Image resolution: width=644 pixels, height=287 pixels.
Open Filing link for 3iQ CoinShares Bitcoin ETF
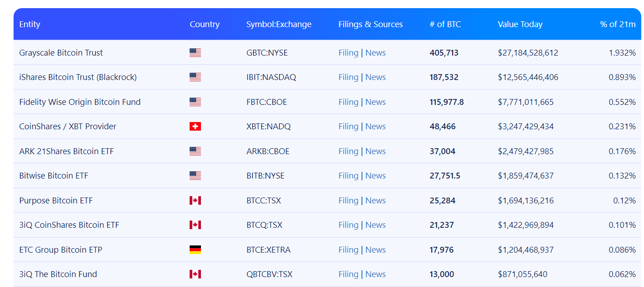(x=348, y=225)
